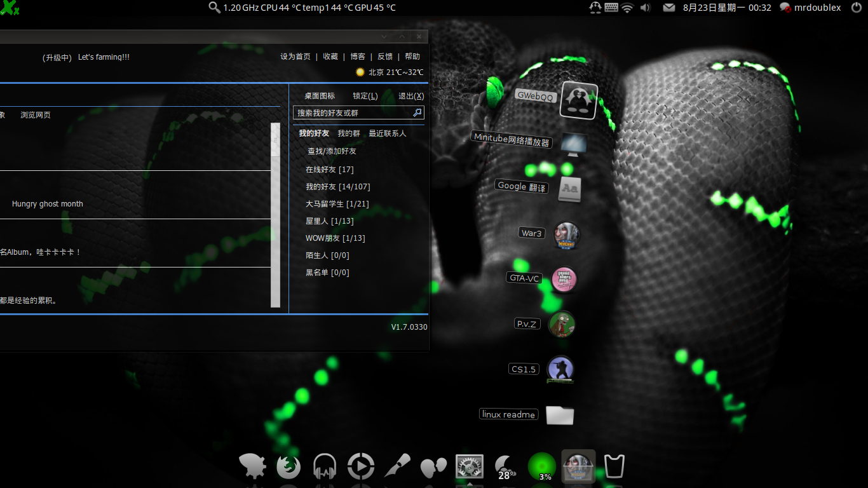Screen dimensions: 868x488
Task: Open the Warcraft stack icon in the dock
Action: click(578, 467)
